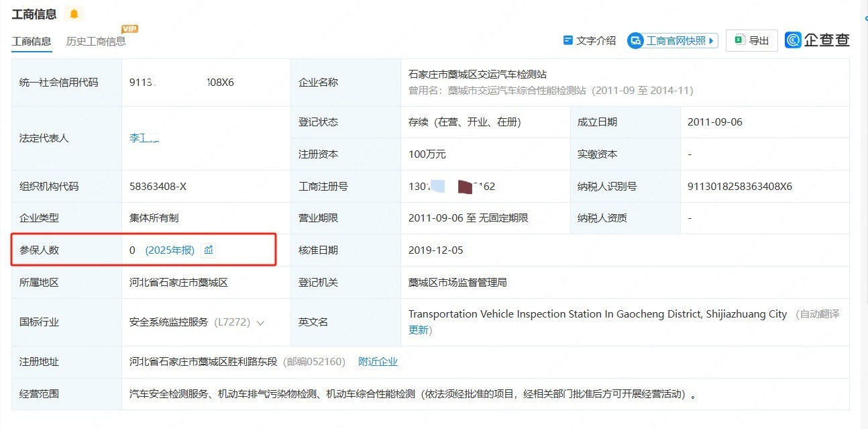Select organization code 58363408-X
868x429 pixels.
point(158,186)
